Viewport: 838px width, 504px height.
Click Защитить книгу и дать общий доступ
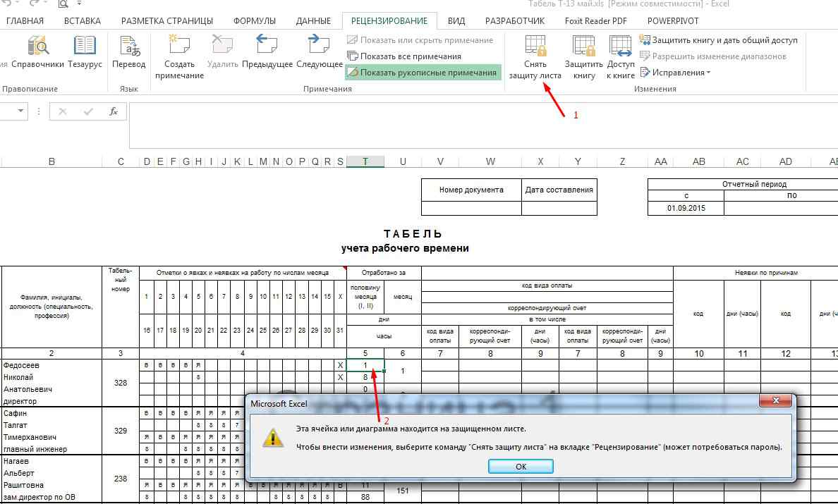coord(719,40)
